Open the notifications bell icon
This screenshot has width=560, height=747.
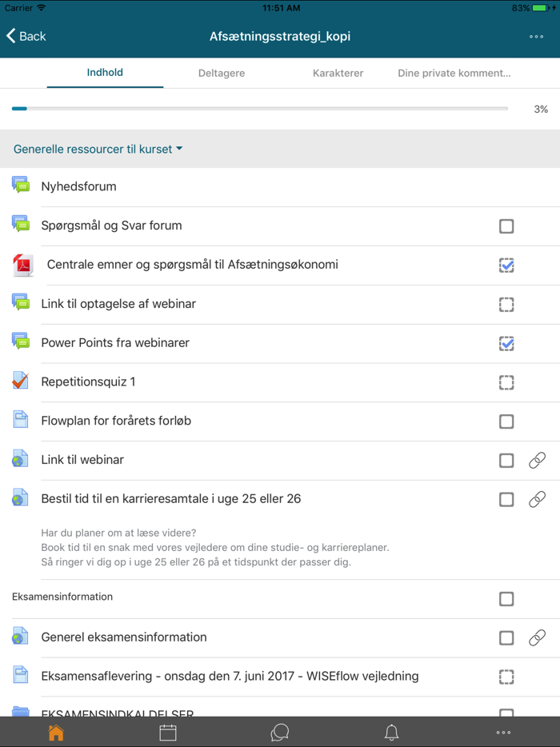(x=391, y=732)
